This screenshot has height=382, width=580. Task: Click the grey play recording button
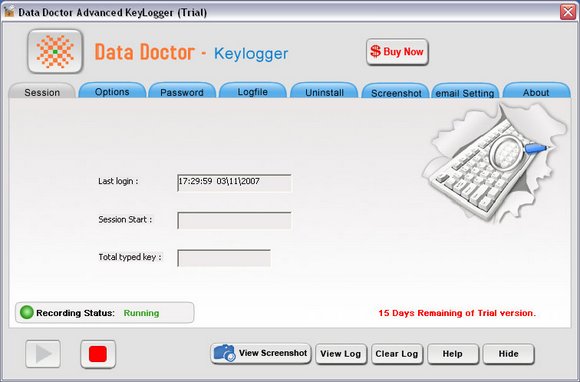click(43, 354)
